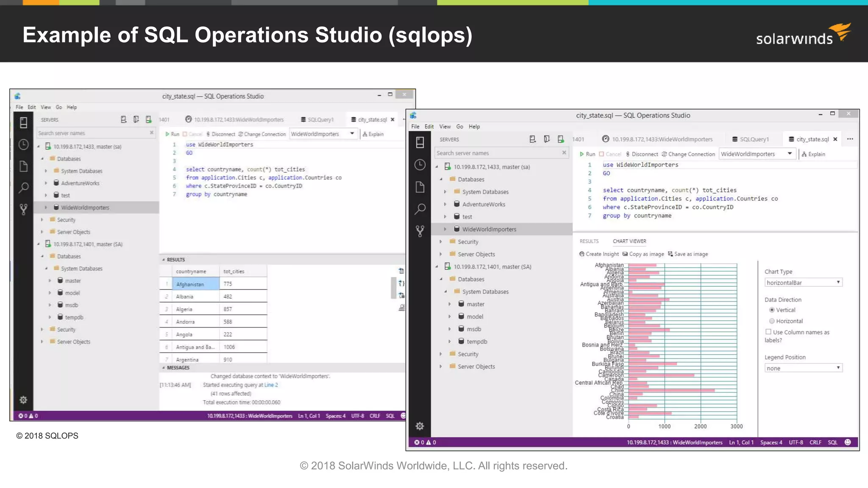
Task: Click Change Connection in right window toolbar
Action: 688,154
